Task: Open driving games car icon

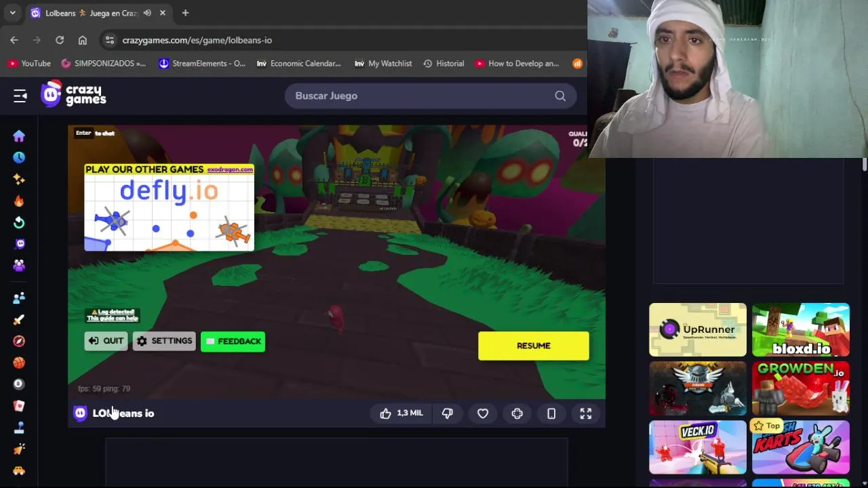Action: click(19, 470)
